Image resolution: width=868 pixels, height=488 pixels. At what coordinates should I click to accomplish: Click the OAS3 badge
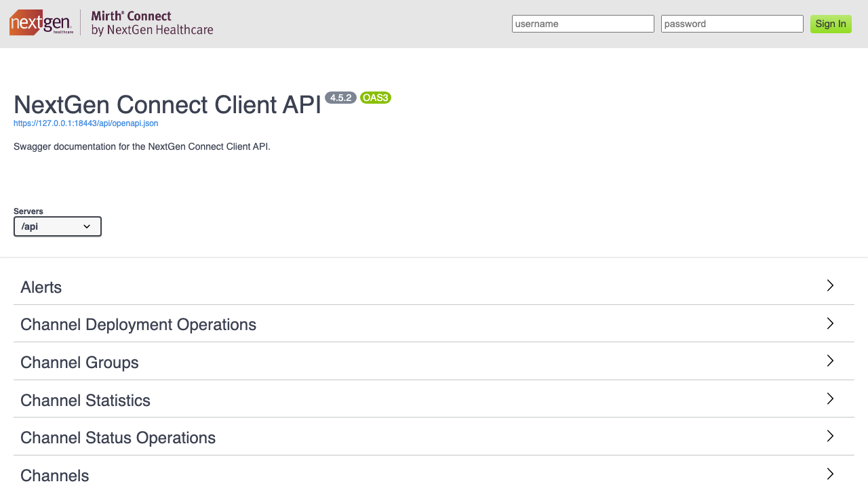click(x=376, y=98)
